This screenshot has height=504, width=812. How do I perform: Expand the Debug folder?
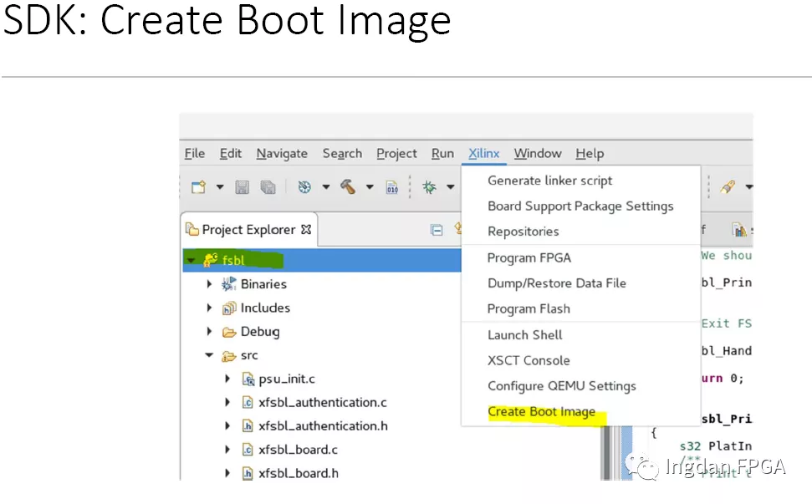click(209, 331)
